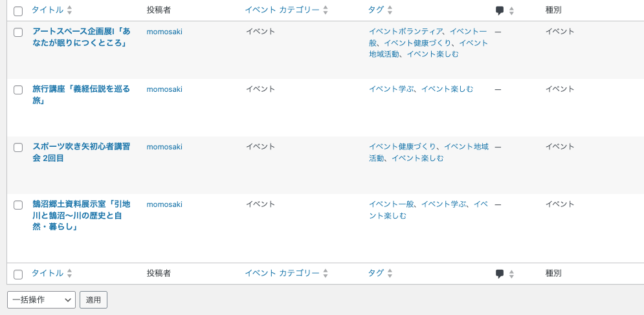Sort by the footer イベント カテゴリー column
644x315 pixels.
click(x=282, y=273)
